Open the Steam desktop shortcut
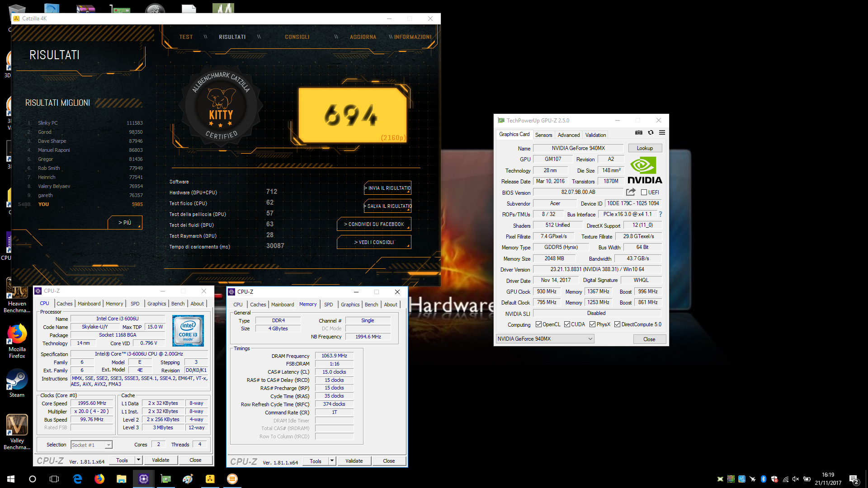The width and height of the screenshot is (868, 488). point(17,383)
